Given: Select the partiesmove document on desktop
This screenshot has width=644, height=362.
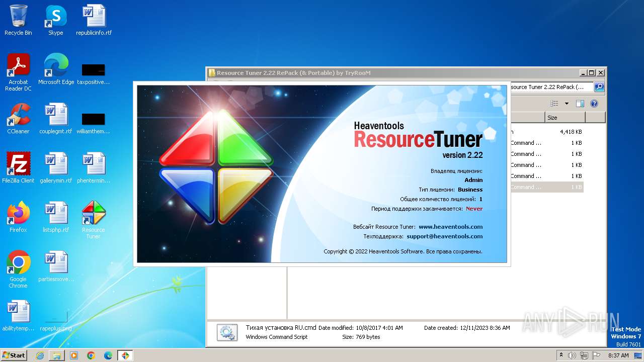Looking at the screenshot, I should pos(56,266).
